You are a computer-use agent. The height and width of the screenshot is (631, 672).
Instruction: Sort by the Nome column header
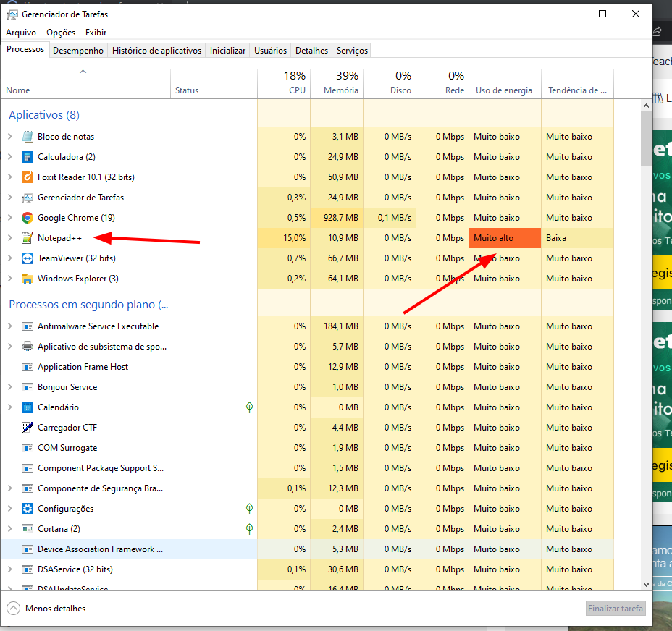[85, 83]
